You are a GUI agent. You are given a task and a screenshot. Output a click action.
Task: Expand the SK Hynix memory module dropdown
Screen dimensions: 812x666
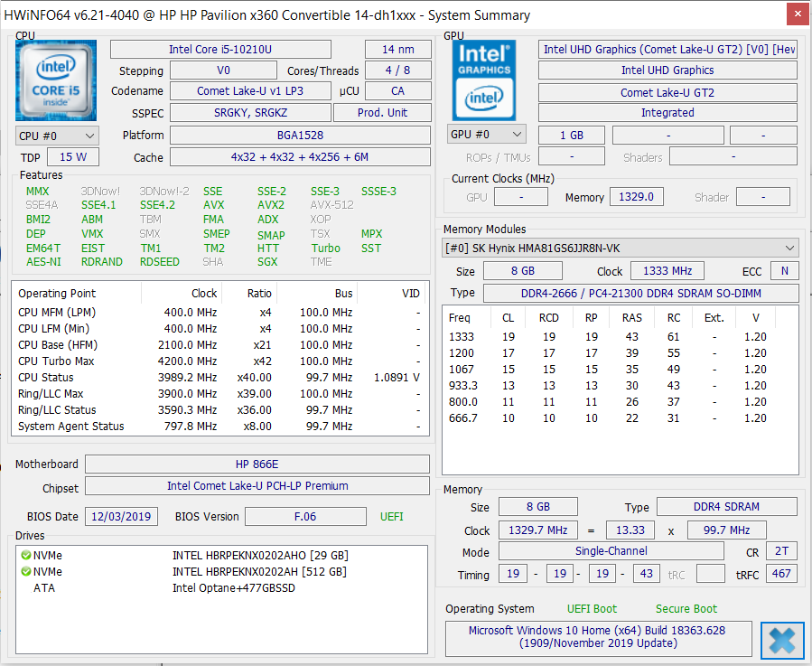pyautogui.click(x=621, y=249)
